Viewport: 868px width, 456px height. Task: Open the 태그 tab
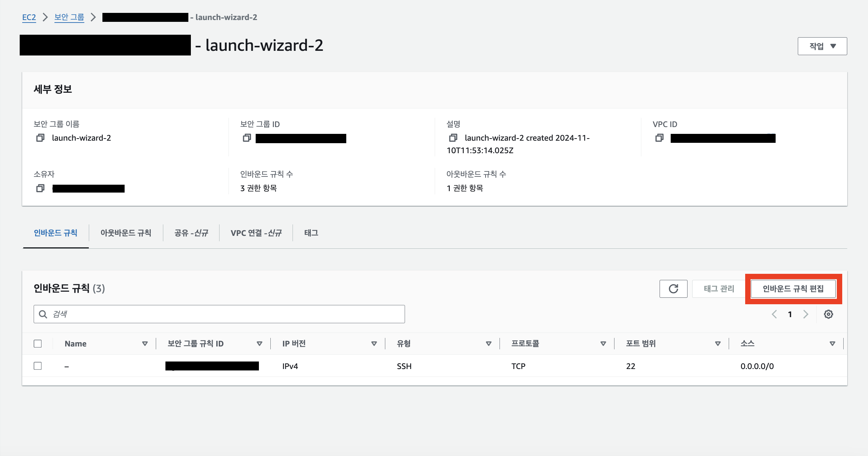click(310, 233)
